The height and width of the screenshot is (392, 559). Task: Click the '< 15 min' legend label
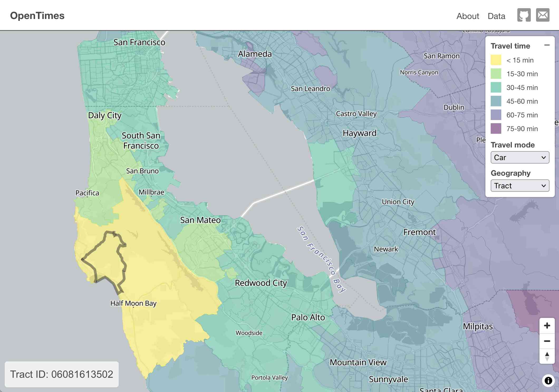click(x=520, y=60)
